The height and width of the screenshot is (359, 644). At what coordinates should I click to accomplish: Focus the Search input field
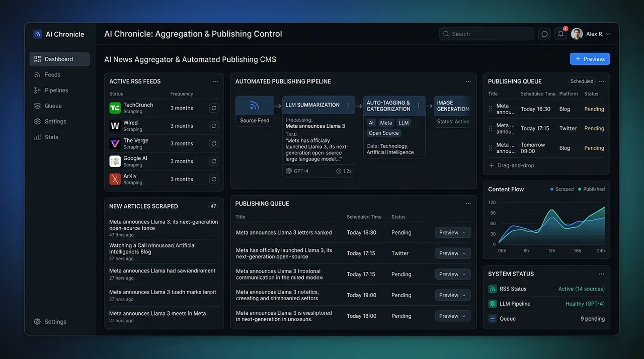[x=487, y=34]
